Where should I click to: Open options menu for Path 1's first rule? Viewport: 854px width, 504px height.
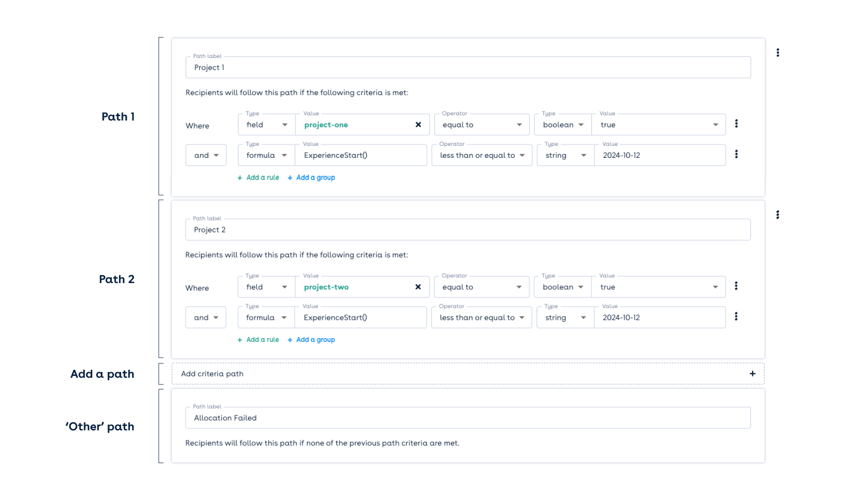(x=736, y=123)
